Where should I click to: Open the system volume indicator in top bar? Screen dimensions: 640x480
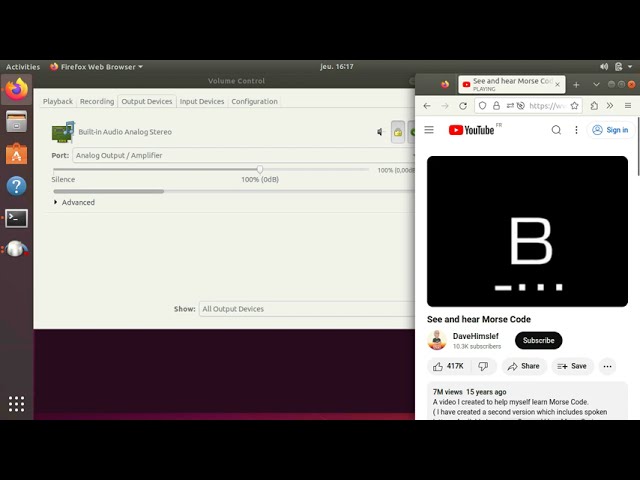(x=604, y=67)
